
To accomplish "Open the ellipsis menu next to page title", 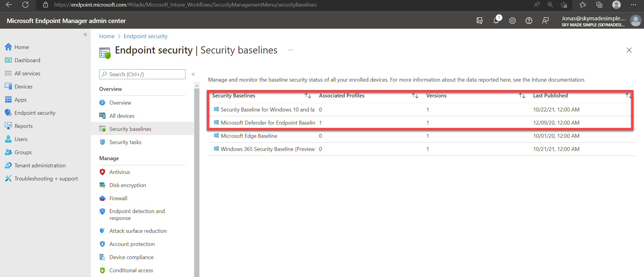I will 290,50.
